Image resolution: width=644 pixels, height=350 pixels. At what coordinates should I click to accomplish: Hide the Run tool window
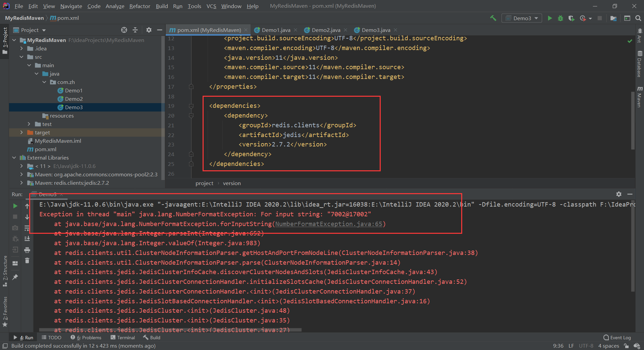[630, 194]
